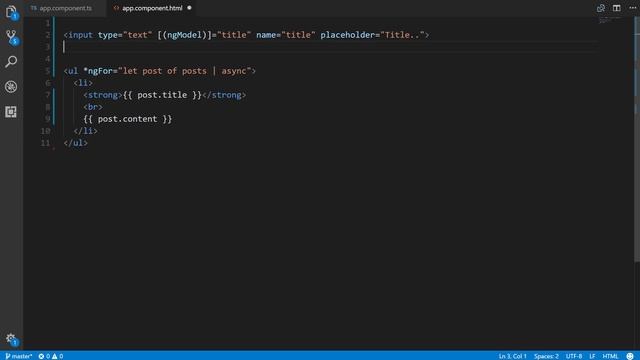Place cursor on ngModel text
The width and height of the screenshot is (640, 360).
pos(184,35)
